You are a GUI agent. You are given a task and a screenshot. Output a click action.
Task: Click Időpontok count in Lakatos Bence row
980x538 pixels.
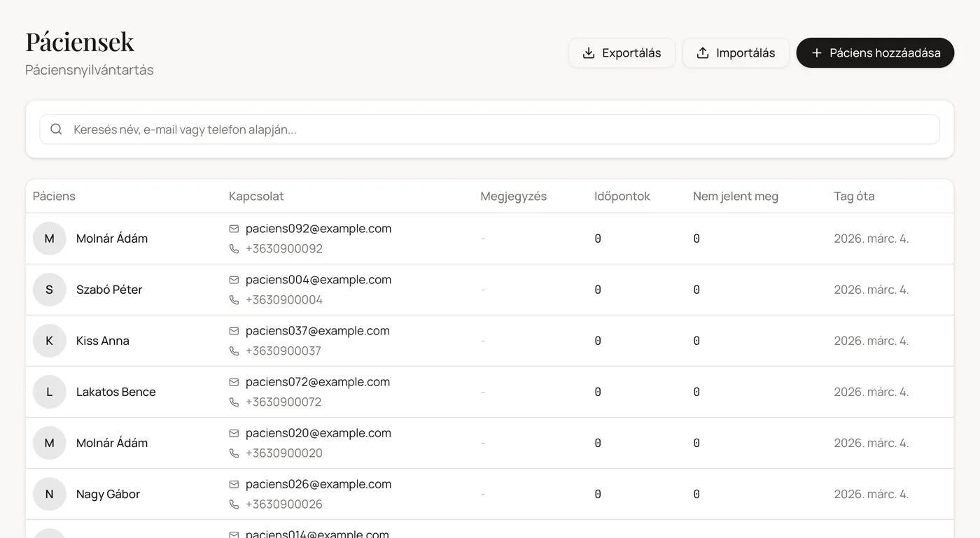[x=598, y=392]
